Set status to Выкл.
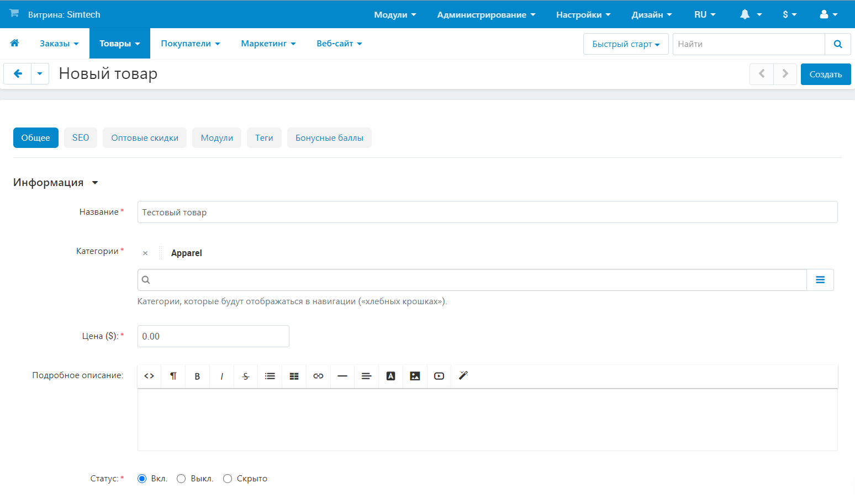The image size is (855, 504). pos(181,479)
